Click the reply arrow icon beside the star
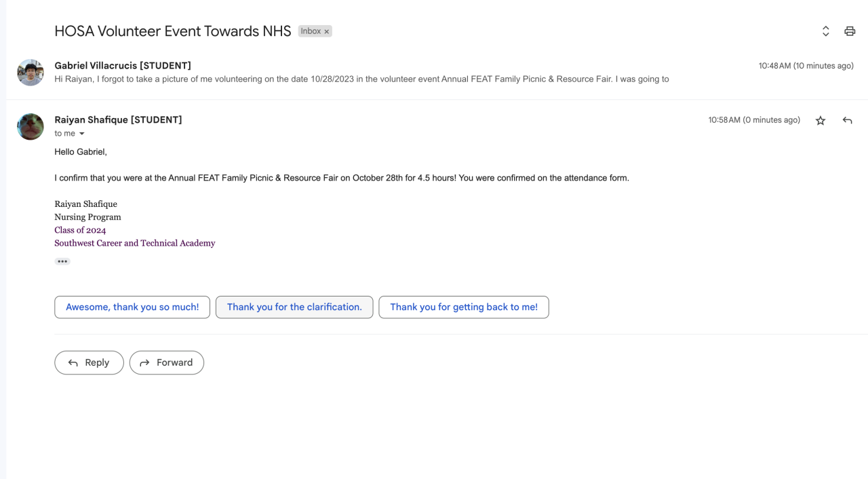The height and width of the screenshot is (479, 868). (847, 121)
